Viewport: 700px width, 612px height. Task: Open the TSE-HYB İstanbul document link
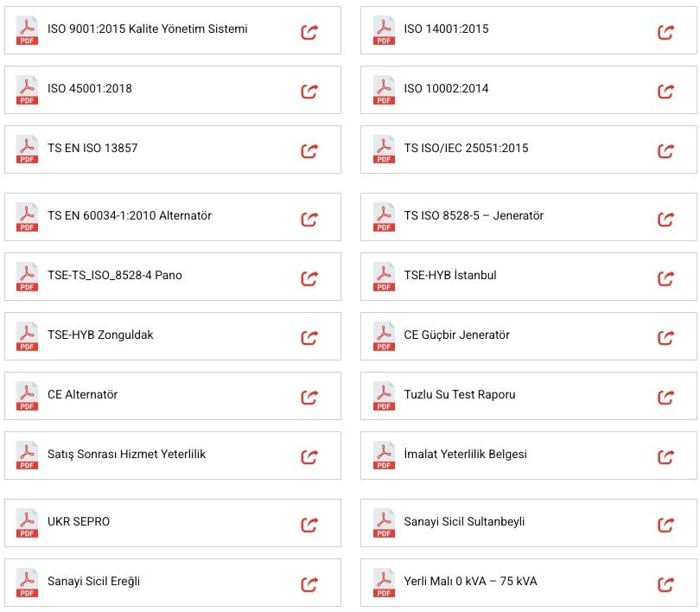[x=449, y=276]
